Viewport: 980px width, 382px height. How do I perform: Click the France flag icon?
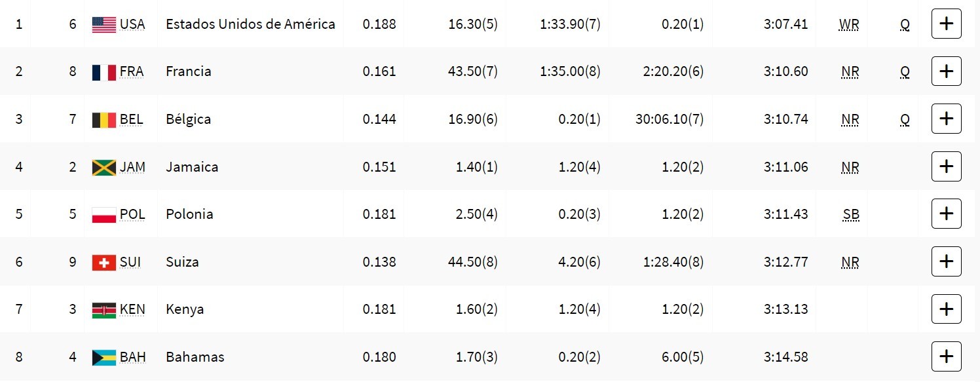pos(104,71)
